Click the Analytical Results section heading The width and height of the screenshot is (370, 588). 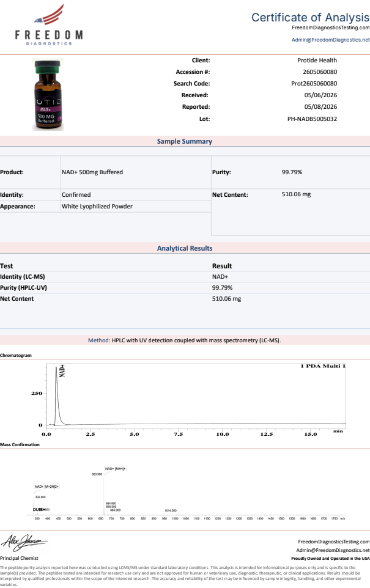185,248
